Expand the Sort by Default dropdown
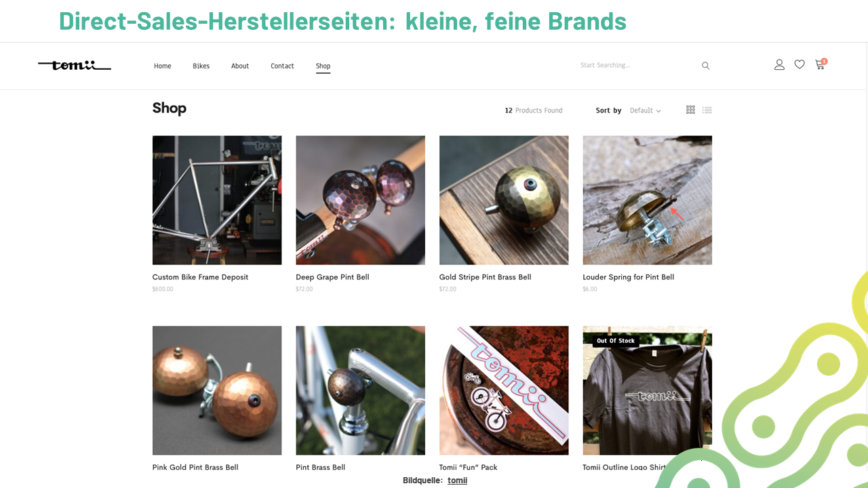Screen dimensions: 868x488 click(x=645, y=110)
